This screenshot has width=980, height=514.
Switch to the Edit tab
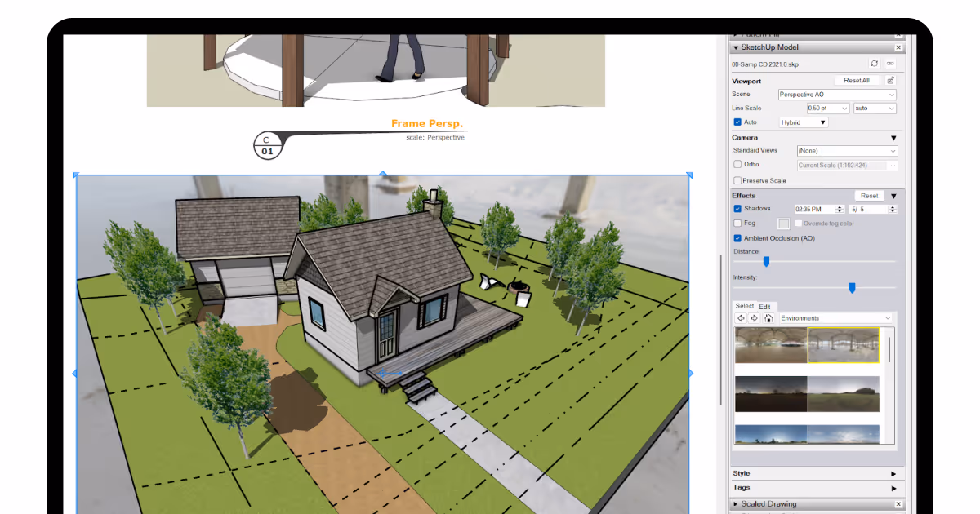[x=765, y=307]
